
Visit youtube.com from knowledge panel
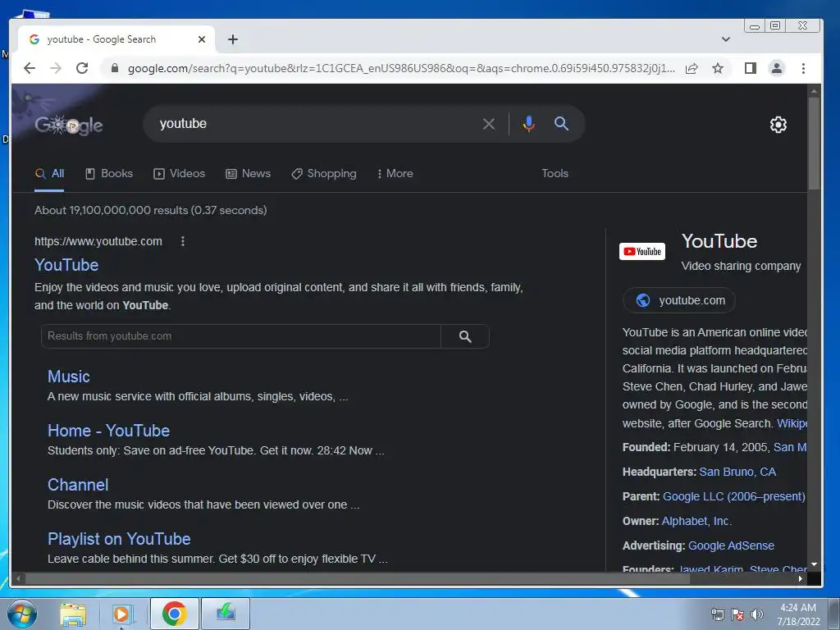pyautogui.click(x=678, y=300)
